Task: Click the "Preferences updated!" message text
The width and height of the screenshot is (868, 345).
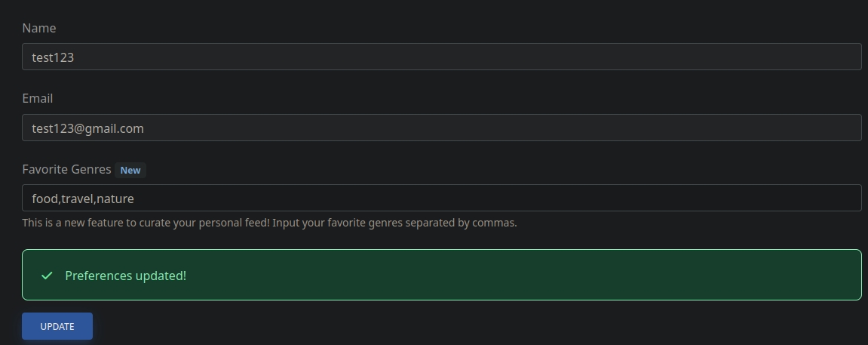Action: tap(125, 276)
